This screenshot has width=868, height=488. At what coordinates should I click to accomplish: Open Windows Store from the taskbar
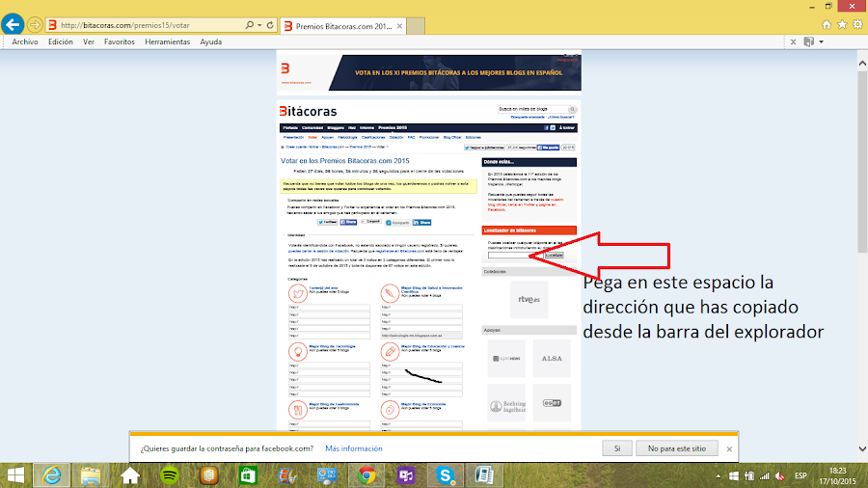pos(248,475)
